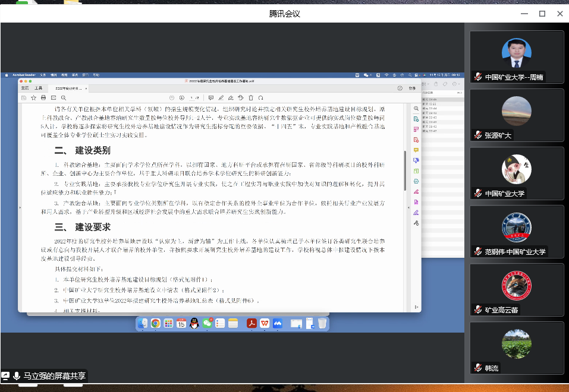Click muted mic icon on 张源矿大 tile
The width and height of the screenshot is (569, 392).
pyautogui.click(x=477, y=135)
